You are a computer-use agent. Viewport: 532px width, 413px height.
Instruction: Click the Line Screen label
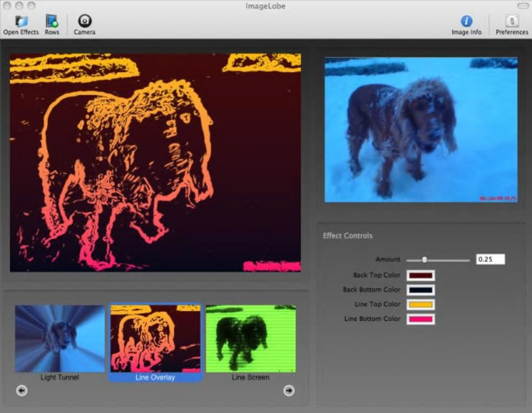coord(251,377)
